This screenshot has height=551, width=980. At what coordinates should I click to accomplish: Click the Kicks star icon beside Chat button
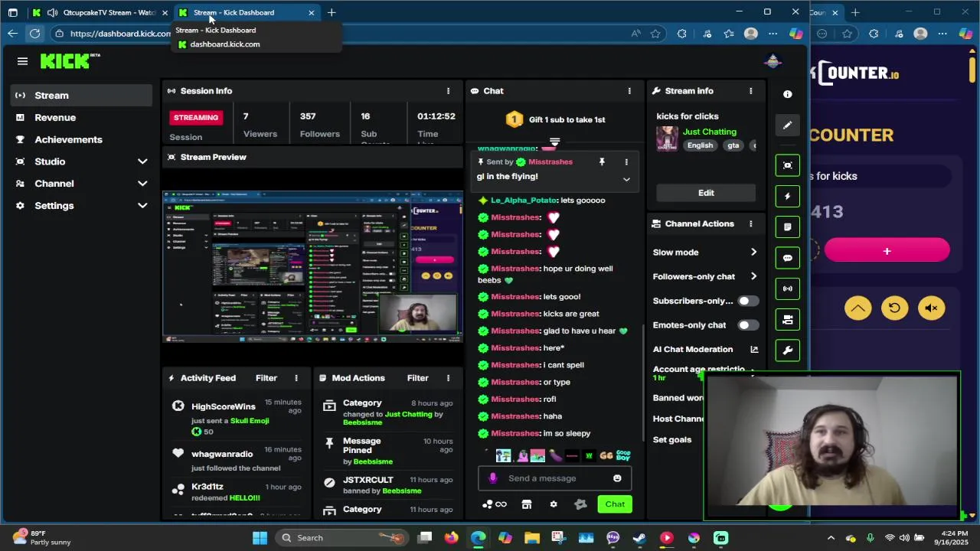(580, 504)
